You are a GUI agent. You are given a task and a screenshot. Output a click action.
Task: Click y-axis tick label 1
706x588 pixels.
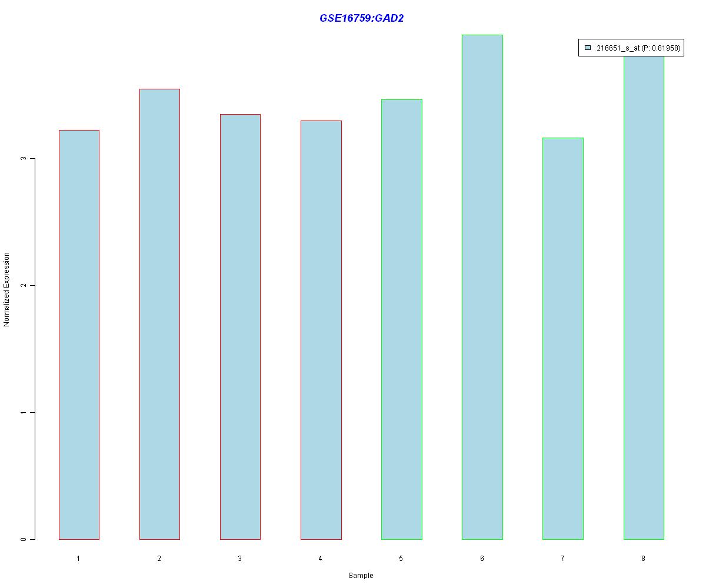coord(24,412)
